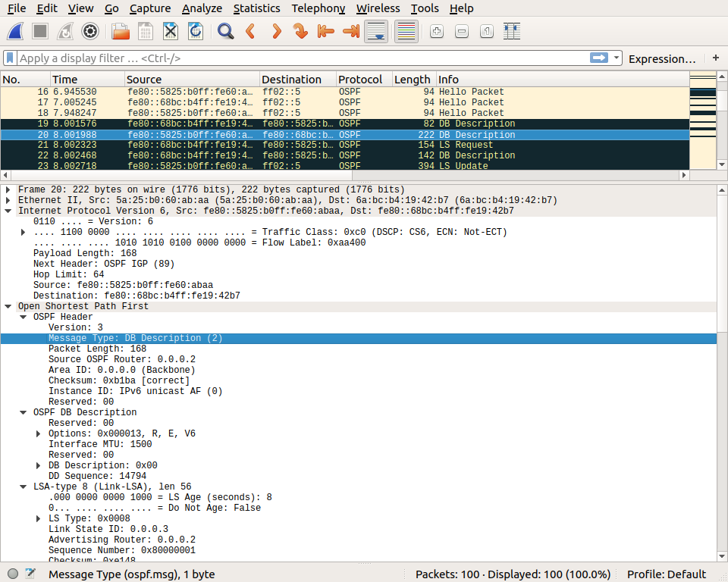Screen dimensions: 728x582
Task: Collapse OSPF DB Description subtree
Action: coord(23,412)
